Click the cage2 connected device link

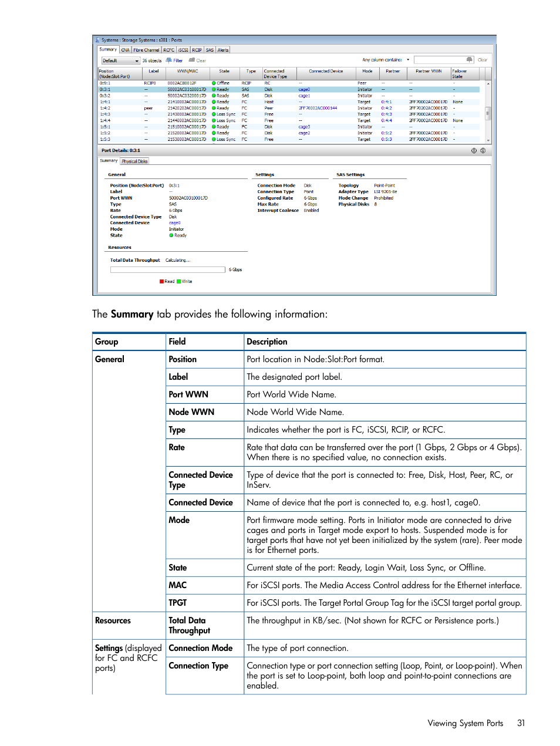click(304, 133)
